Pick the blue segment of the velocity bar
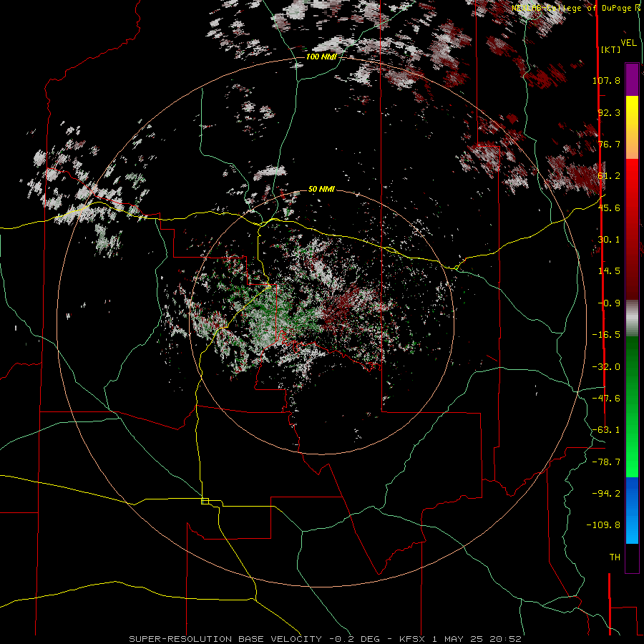 pyautogui.click(x=632, y=510)
